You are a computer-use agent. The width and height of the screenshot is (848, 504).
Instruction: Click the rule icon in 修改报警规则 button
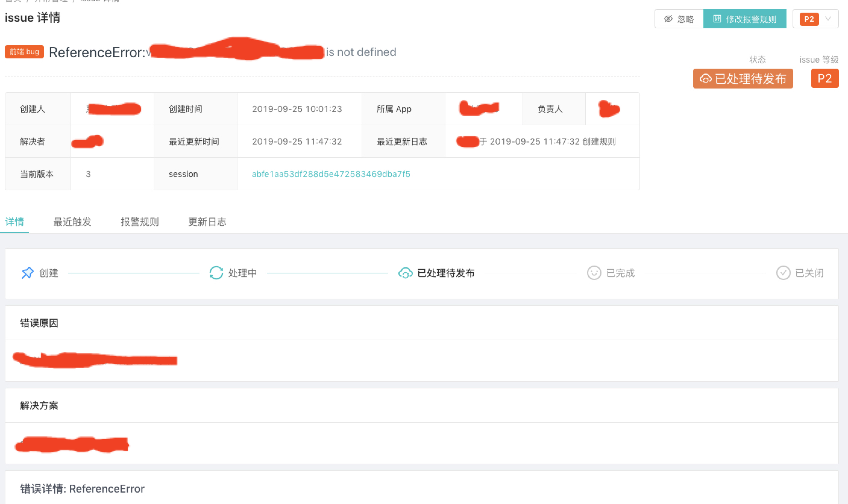tap(717, 19)
